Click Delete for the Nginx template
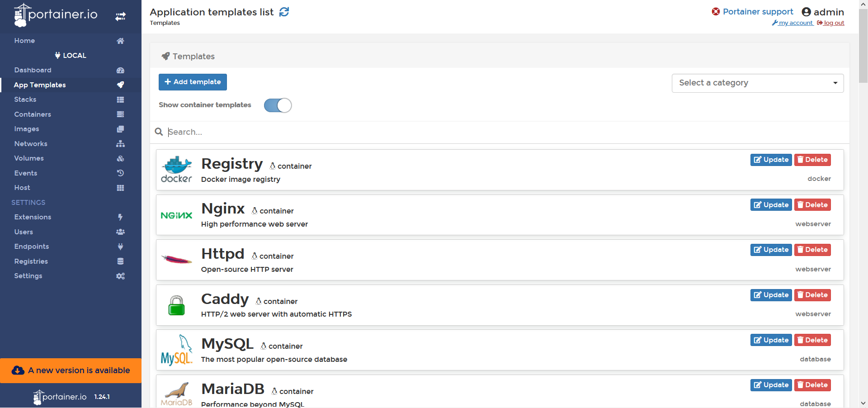The height and width of the screenshot is (408, 868). [812, 205]
